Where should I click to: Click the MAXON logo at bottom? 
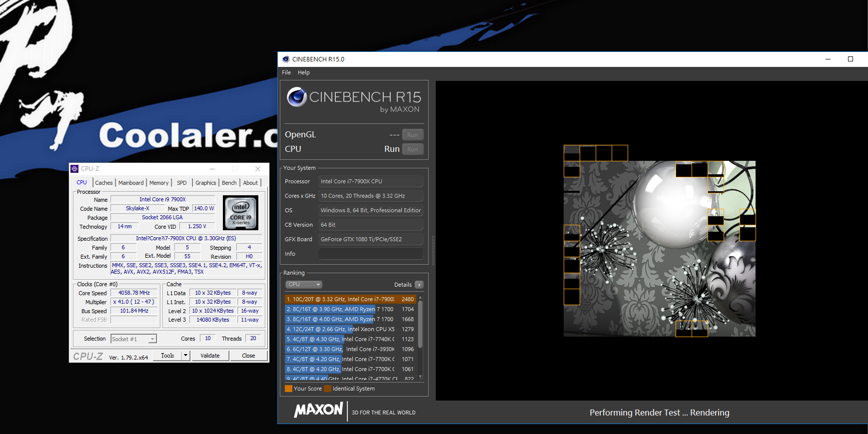click(318, 411)
